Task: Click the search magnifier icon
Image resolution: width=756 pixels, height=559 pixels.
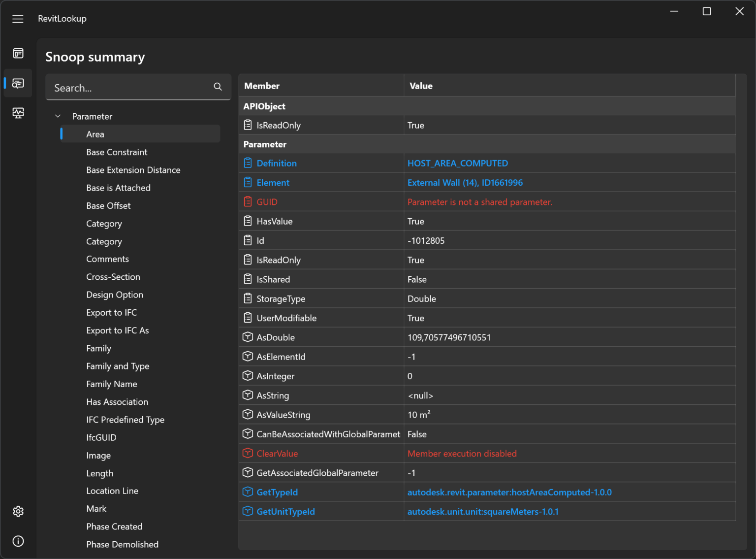Action: tap(218, 87)
